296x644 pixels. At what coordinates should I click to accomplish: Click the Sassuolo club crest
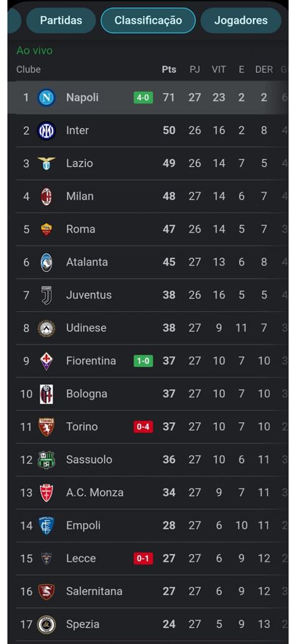(46, 459)
